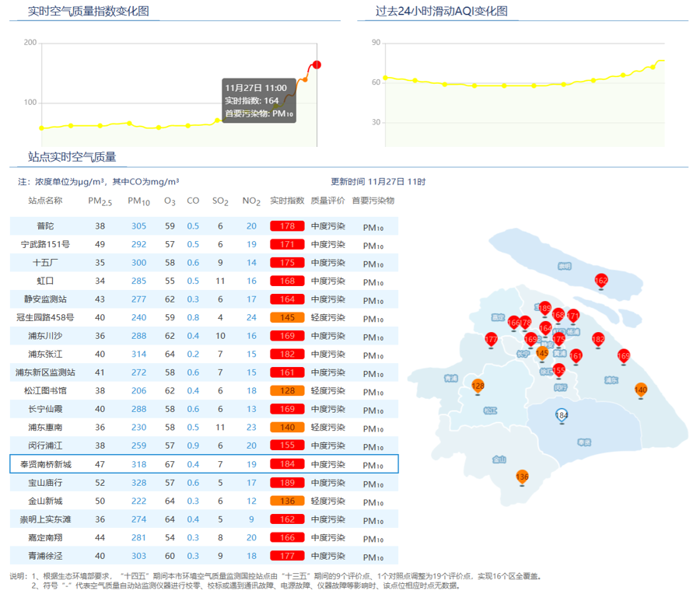Click the 实时指数 column header

[286, 201]
